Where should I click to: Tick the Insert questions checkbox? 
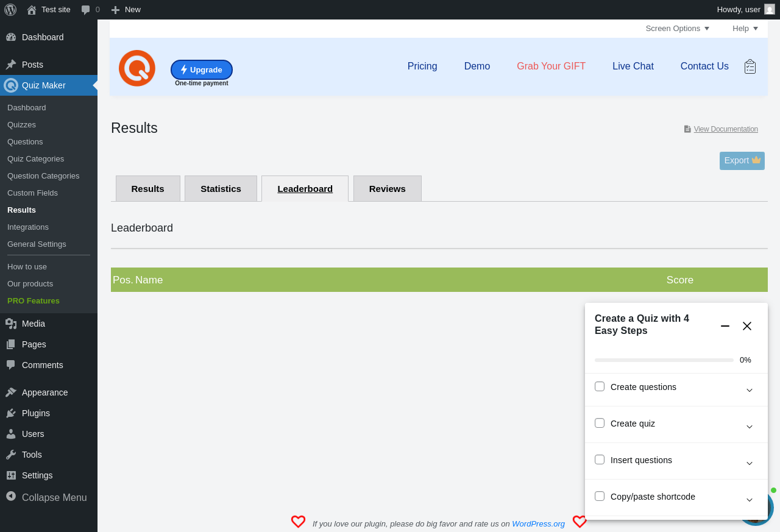(x=600, y=459)
